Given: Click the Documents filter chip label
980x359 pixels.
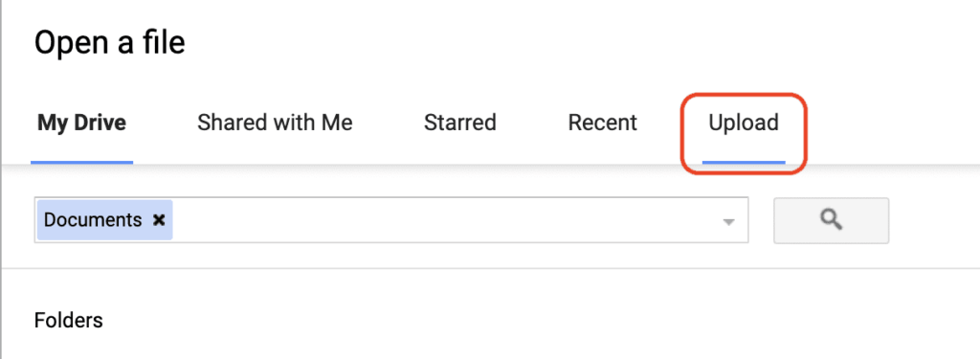Looking at the screenshot, I should pyautogui.click(x=93, y=220).
